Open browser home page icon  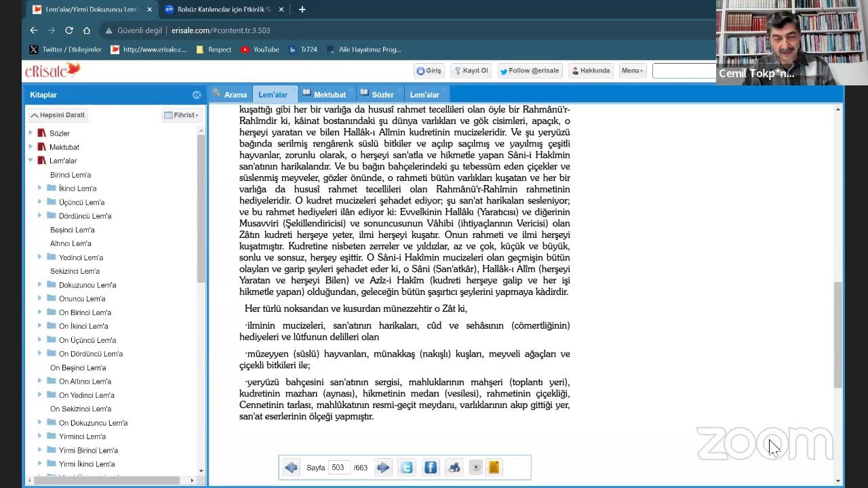87,30
